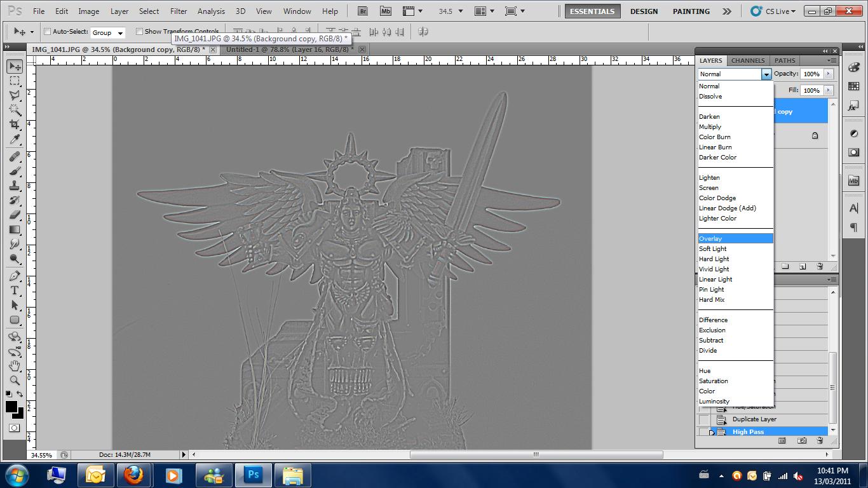Select the Eyedropper tool
This screenshot has width=868, height=488.
point(15,139)
